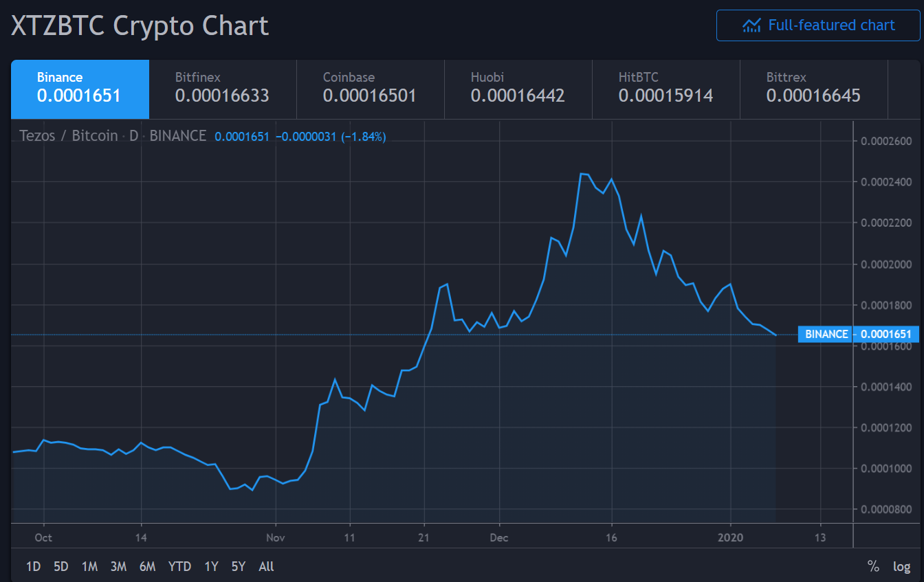
Task: Click the 16 date label on time axis
Action: (611, 537)
